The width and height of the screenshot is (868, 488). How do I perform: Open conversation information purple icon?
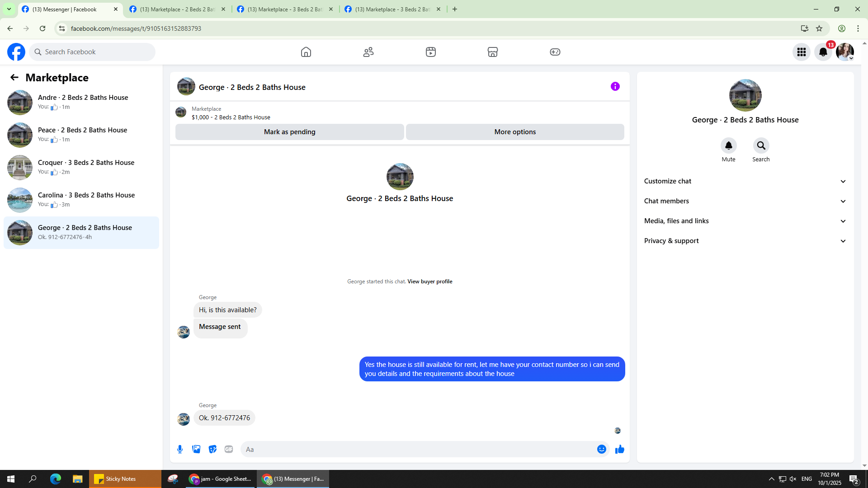[x=615, y=86]
